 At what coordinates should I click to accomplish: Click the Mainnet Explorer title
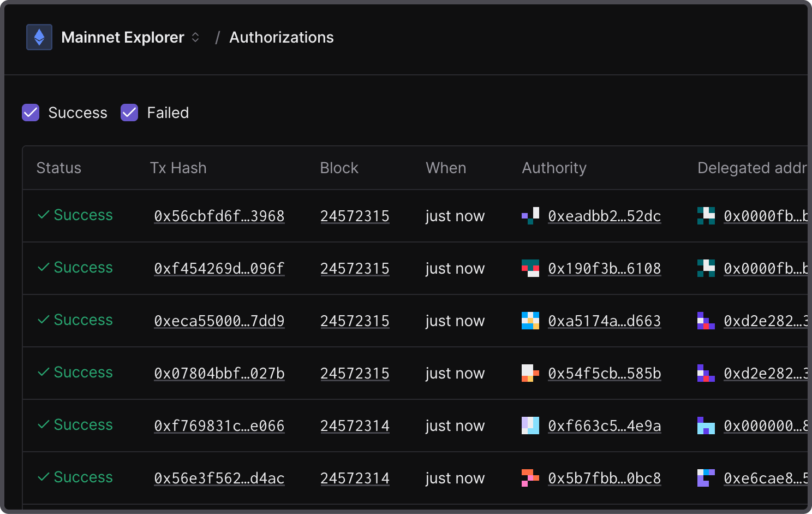123,37
